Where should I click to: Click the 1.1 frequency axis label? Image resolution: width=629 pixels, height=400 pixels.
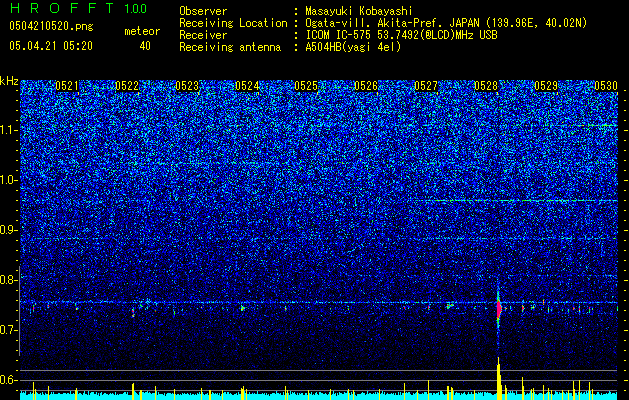tap(8, 130)
